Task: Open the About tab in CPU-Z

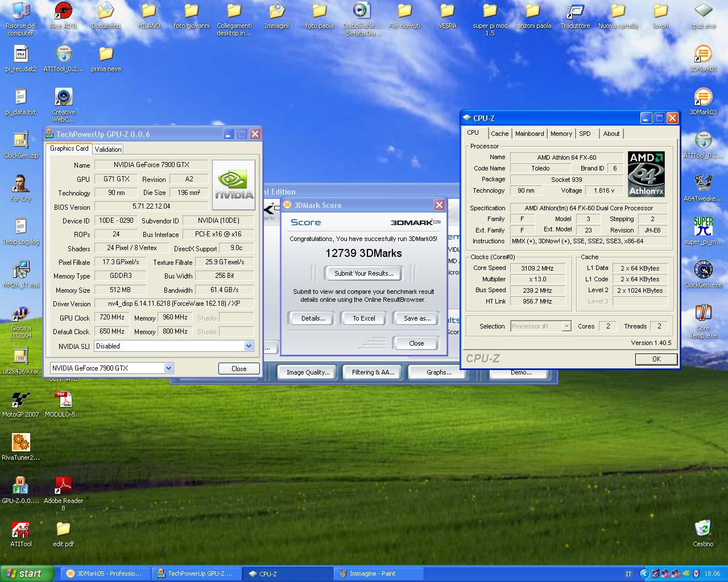Action: point(611,134)
